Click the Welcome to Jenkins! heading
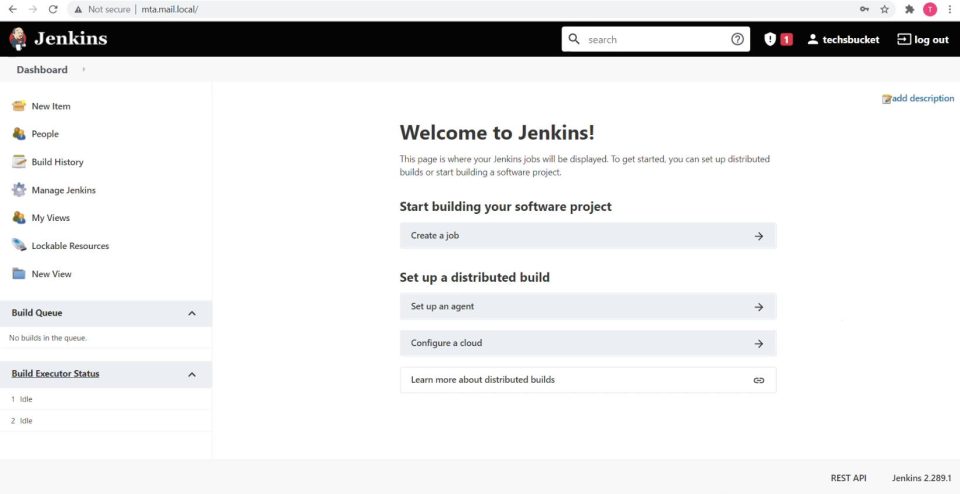 (497, 132)
